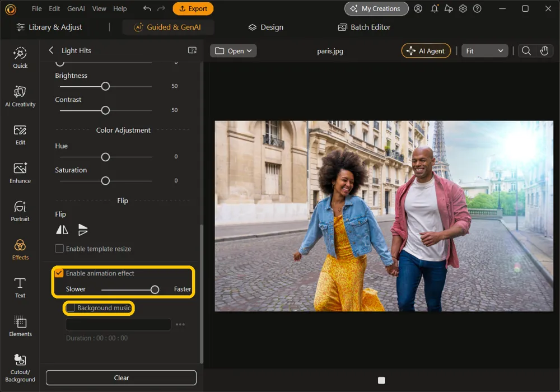Open preferences gear icon

click(x=463, y=8)
